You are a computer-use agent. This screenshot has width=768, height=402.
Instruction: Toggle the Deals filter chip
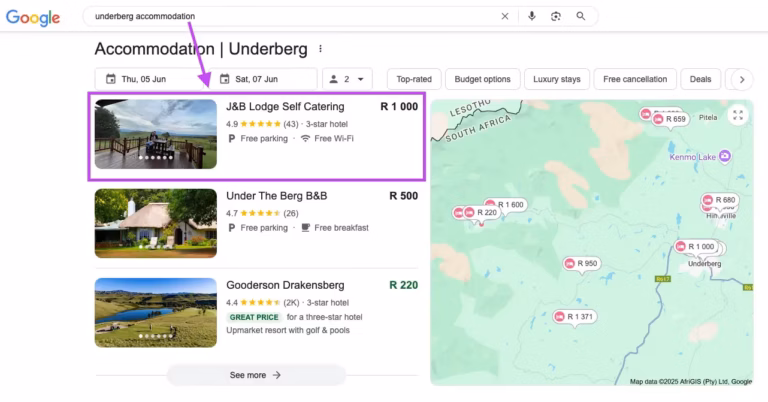[x=700, y=79]
